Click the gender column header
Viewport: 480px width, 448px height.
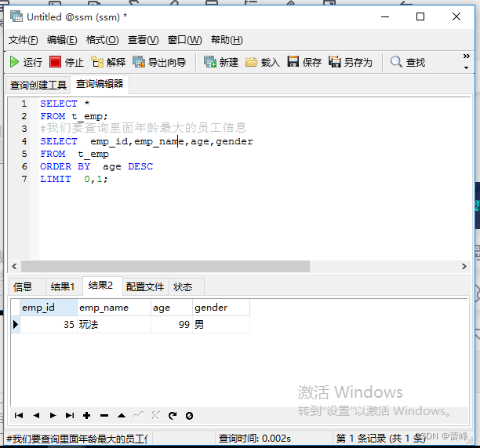click(x=221, y=307)
